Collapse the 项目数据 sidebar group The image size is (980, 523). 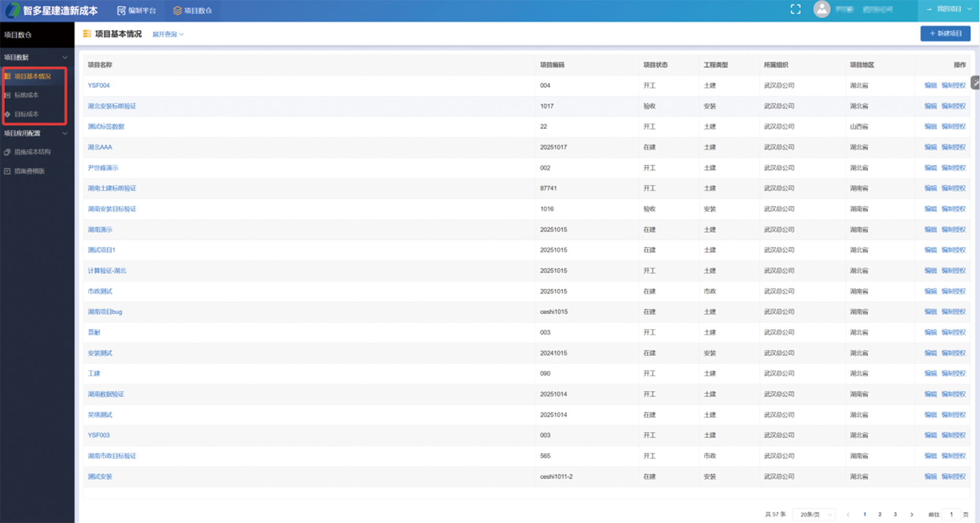[64, 57]
